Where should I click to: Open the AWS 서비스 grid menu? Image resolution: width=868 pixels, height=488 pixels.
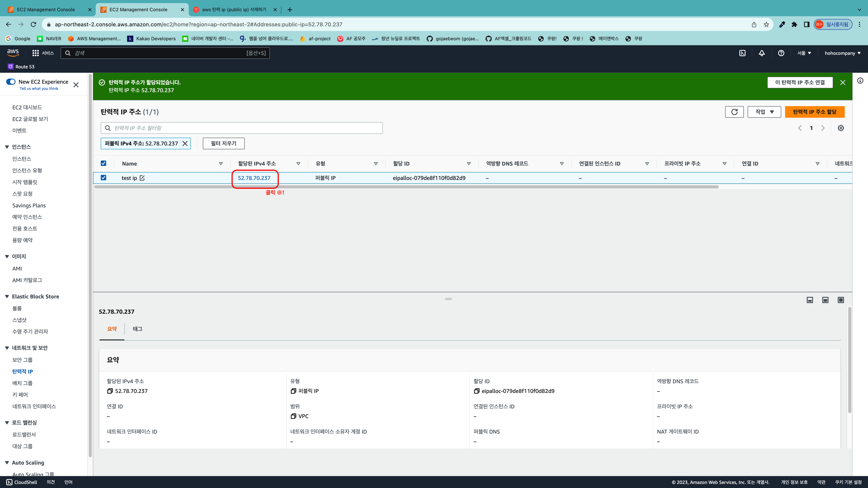tap(35, 53)
